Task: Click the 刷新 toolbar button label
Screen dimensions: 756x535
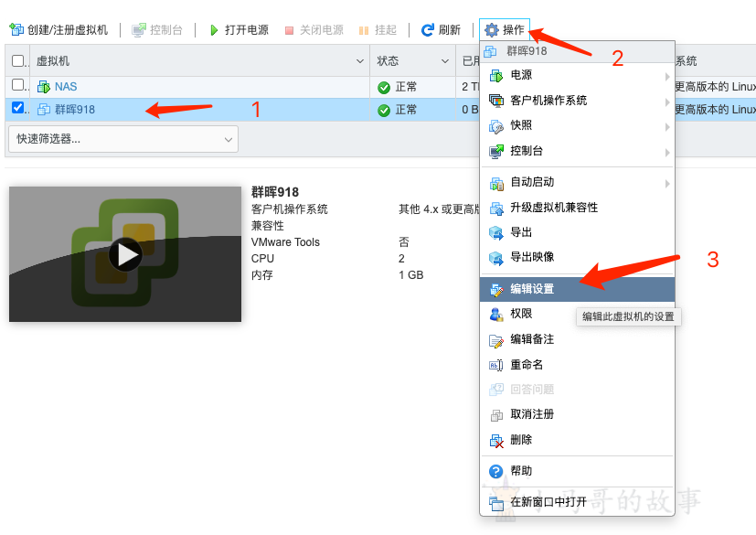Action: 450,30
